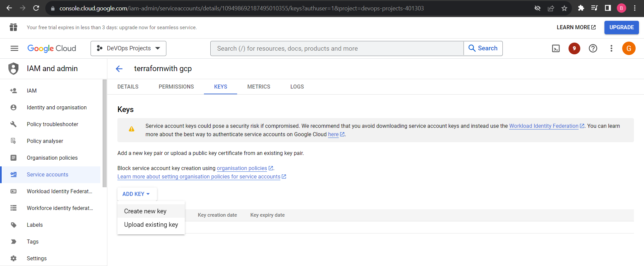Open the Google Cloud navigation hamburger menu
644x266 pixels.
(x=14, y=49)
